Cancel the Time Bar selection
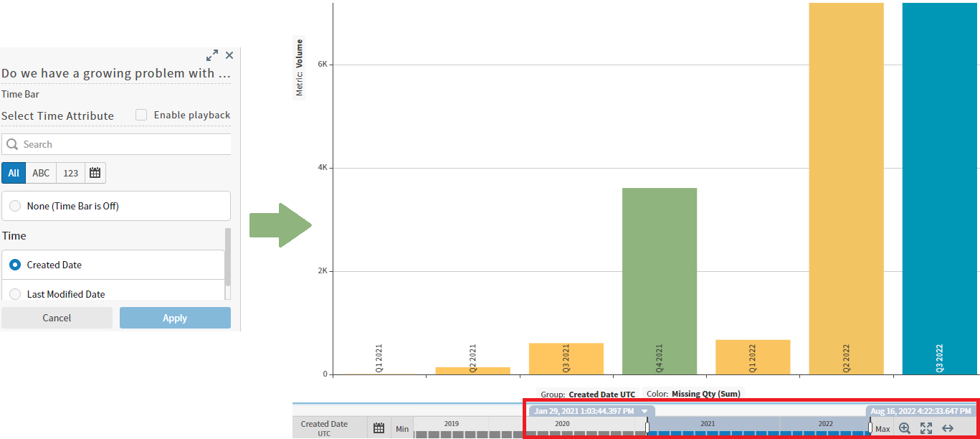 (57, 318)
